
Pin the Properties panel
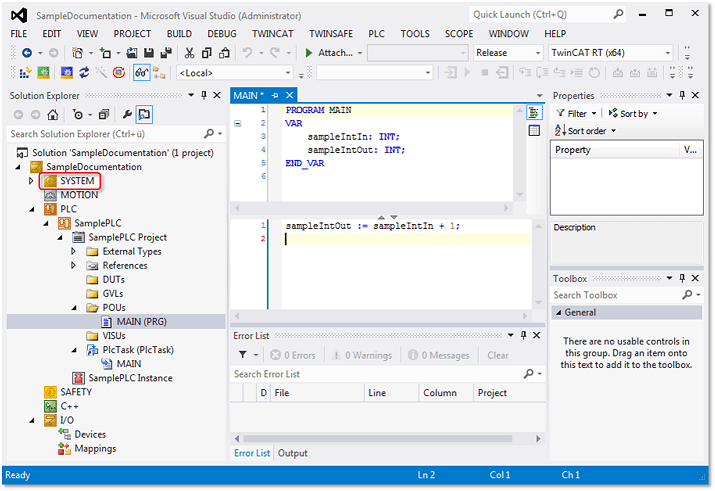click(682, 95)
